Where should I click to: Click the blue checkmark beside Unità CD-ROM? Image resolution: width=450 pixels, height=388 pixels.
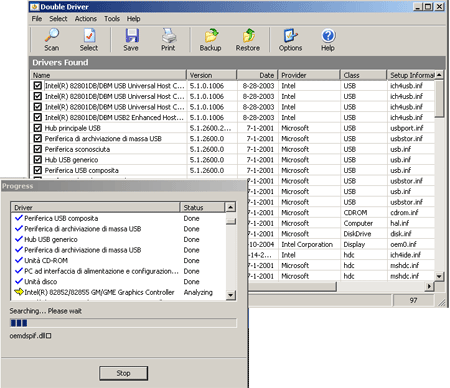tap(19, 260)
